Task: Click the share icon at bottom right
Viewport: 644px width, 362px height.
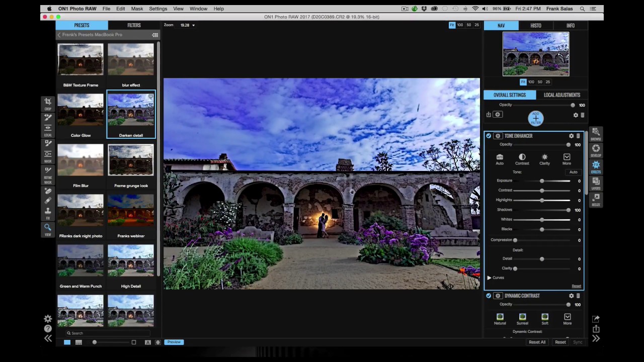Action: 596,329
